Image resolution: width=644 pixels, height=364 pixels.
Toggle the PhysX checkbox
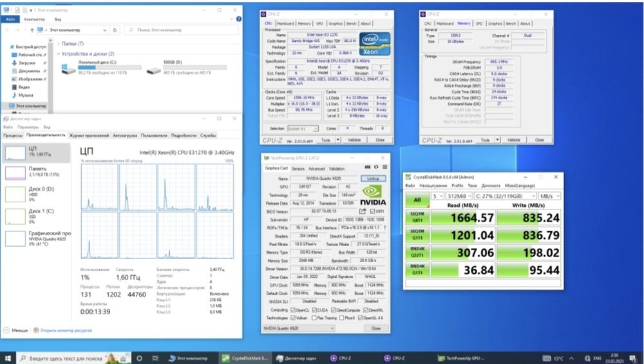(342, 318)
